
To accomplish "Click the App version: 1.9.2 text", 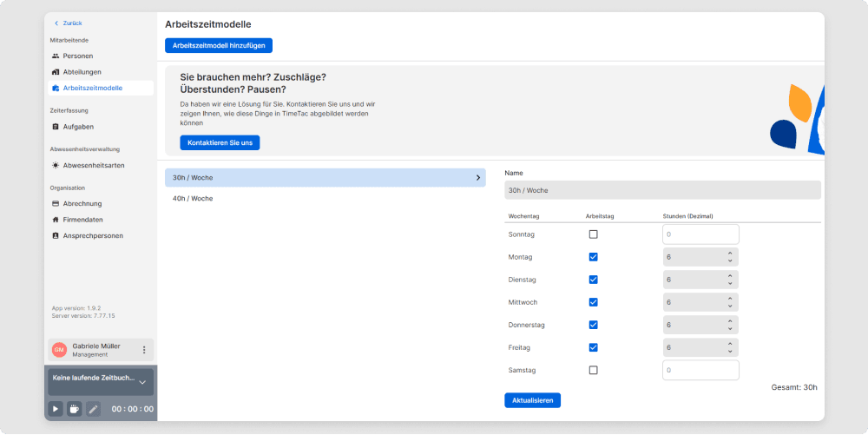I will [x=76, y=308].
